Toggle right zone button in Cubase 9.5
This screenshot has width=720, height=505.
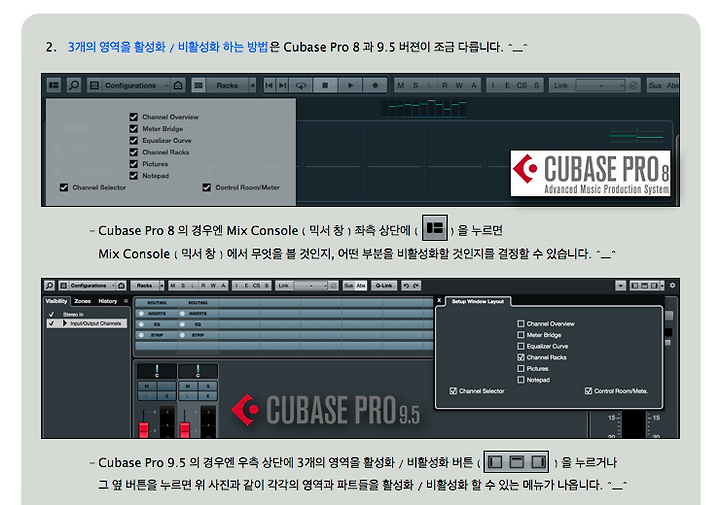pyautogui.click(x=654, y=286)
